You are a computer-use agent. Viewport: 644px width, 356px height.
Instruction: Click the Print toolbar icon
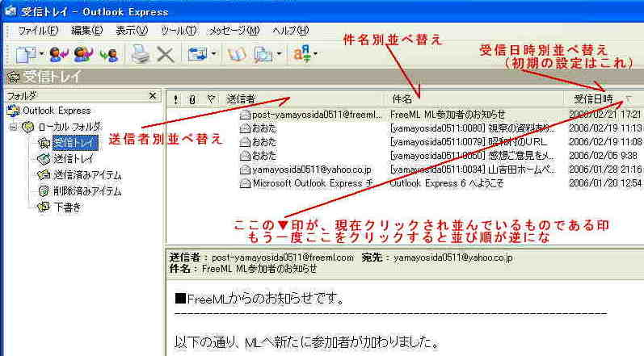(140, 54)
